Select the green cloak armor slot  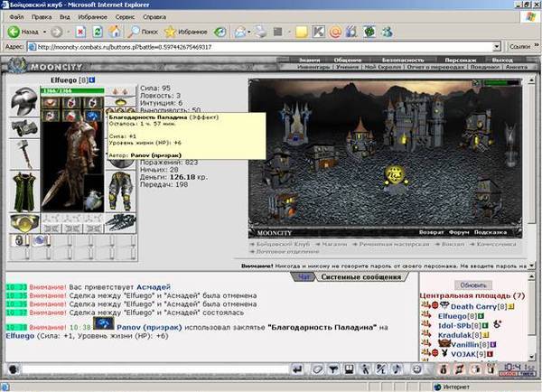click(23, 191)
